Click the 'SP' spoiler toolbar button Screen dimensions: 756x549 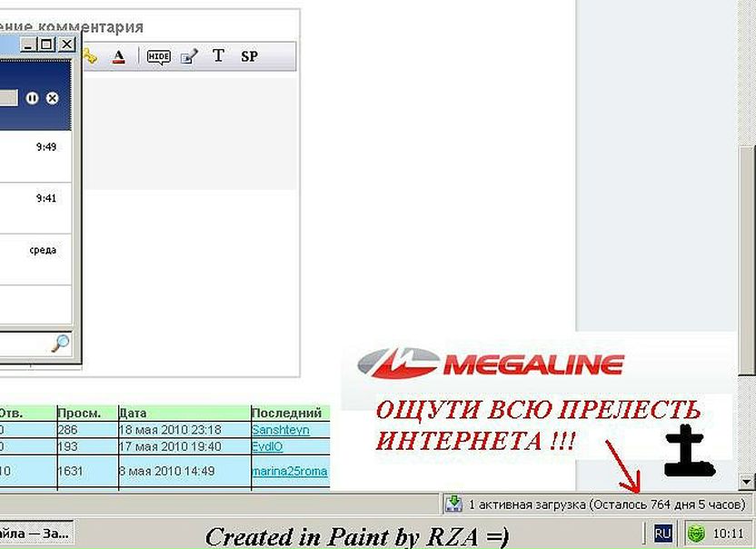click(x=249, y=56)
